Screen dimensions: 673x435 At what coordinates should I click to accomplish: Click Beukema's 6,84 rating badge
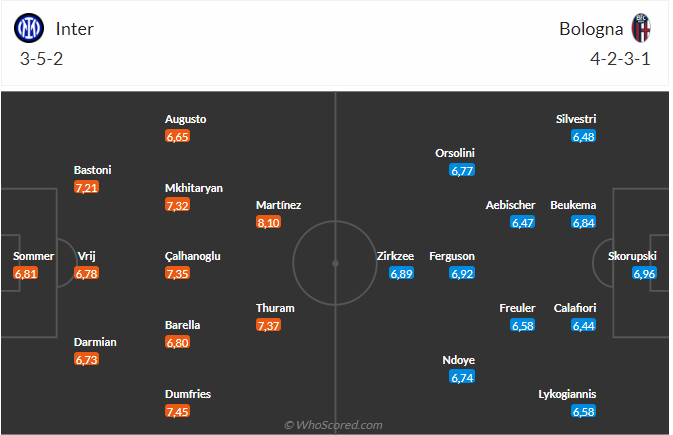[x=584, y=222]
